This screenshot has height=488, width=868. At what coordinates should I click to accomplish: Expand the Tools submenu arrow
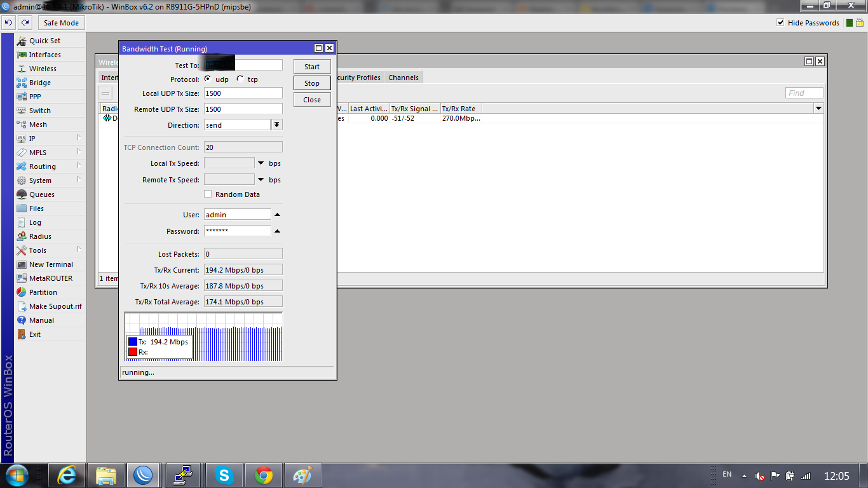pos(79,250)
